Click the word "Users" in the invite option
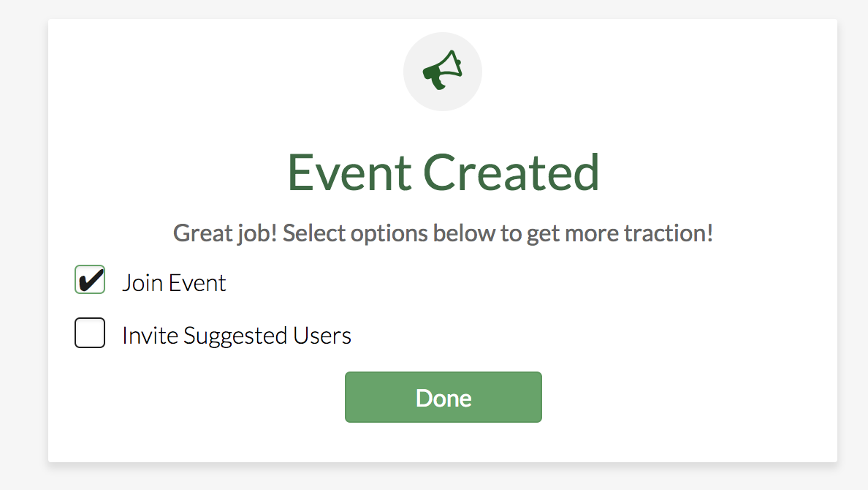868x490 pixels. [x=322, y=336]
